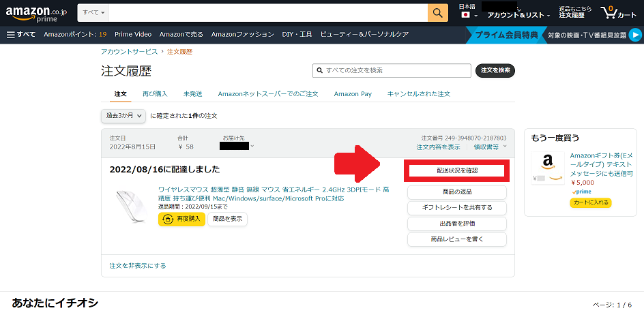Click the 配送状況を確認 button
Screen dimensions: 644x319
point(456,170)
